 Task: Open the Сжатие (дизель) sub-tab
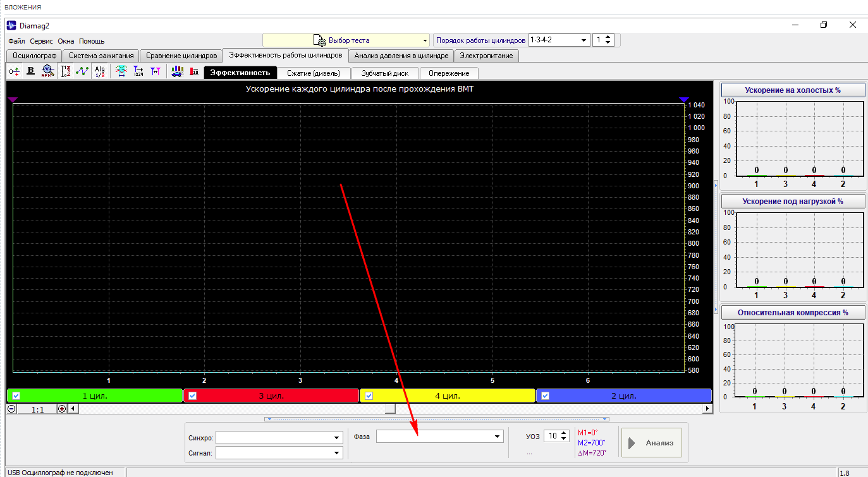coord(314,73)
